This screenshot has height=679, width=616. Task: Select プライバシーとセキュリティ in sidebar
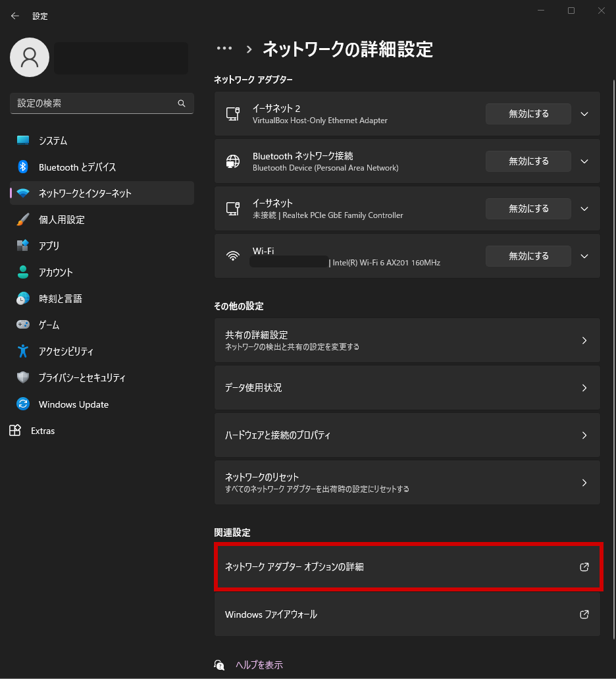pyautogui.click(x=82, y=378)
